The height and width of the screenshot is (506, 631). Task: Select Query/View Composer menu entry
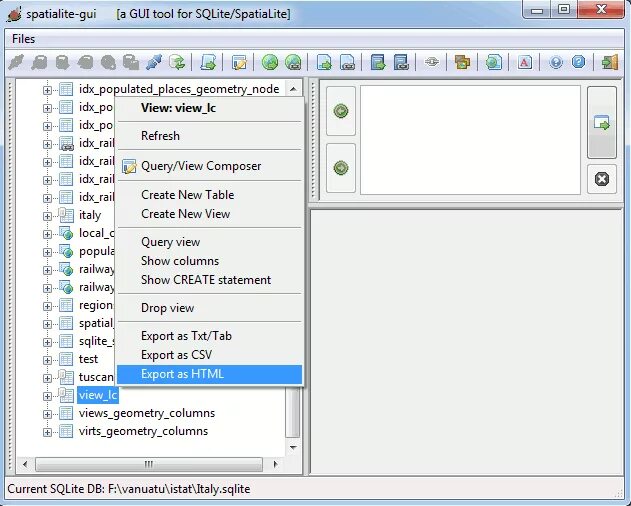click(209, 166)
